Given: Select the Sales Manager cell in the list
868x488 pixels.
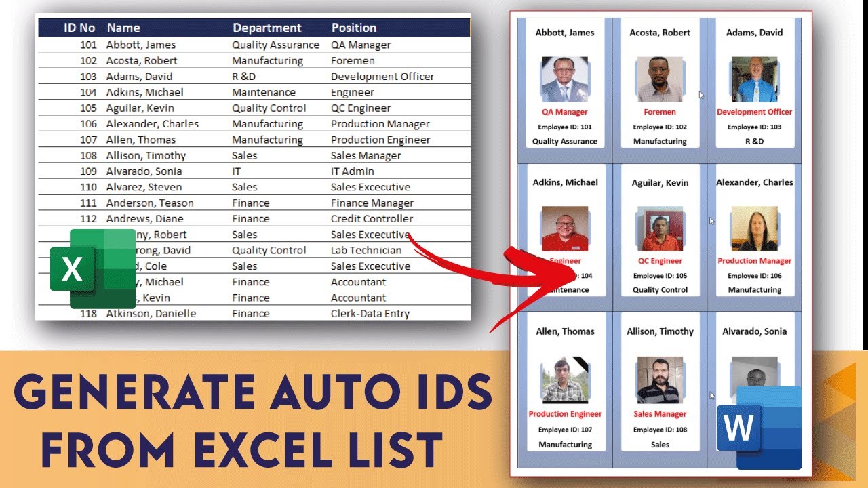Looking at the screenshot, I should [x=366, y=155].
